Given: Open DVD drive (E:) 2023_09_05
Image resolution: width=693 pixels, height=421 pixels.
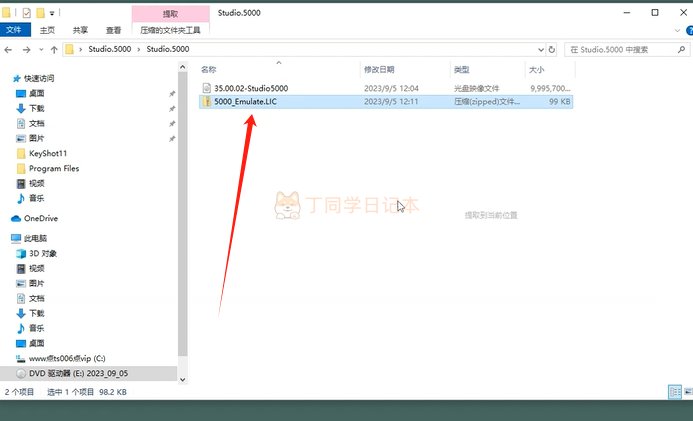Looking at the screenshot, I should (x=78, y=373).
